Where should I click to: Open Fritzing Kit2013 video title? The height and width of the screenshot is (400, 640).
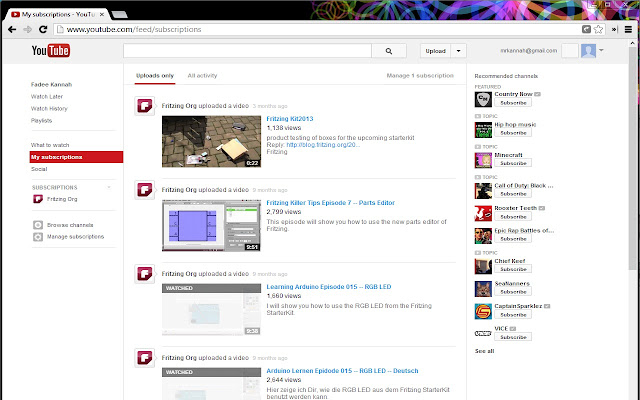point(290,119)
